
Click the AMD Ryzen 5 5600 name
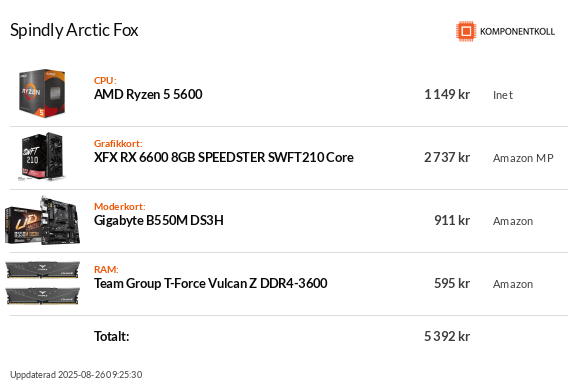click(148, 95)
